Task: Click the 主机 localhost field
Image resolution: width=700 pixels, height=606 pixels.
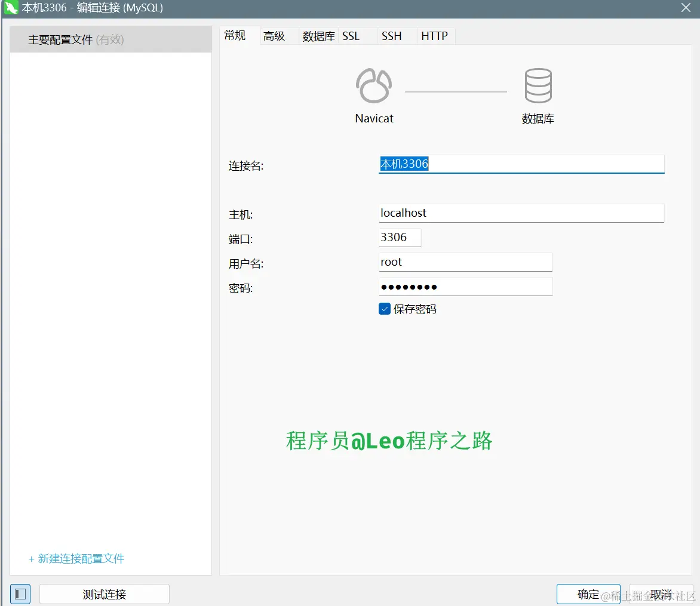Action: (x=521, y=213)
